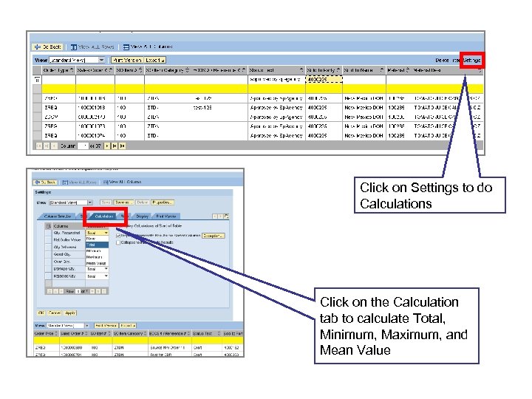Open Total dropdown in last Columns row
This screenshot has height=399, width=532.
pyautogui.click(x=106, y=276)
